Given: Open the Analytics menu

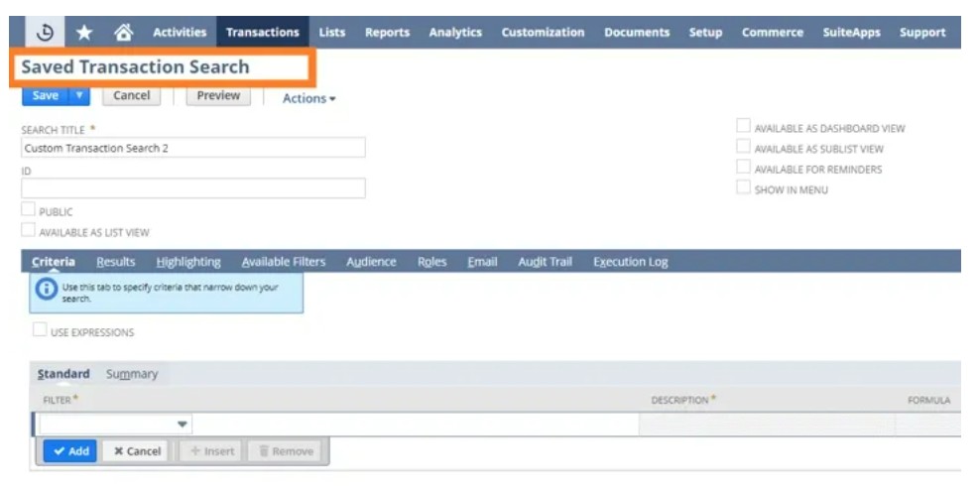Looking at the screenshot, I should [455, 33].
